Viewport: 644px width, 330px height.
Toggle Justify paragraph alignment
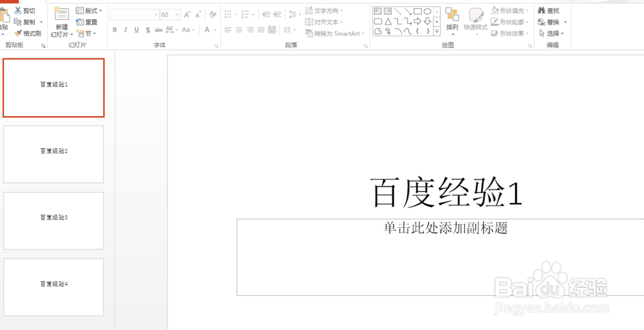point(261,30)
